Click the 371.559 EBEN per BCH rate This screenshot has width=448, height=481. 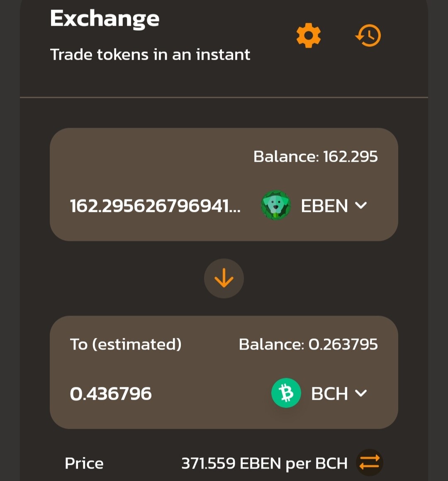pyautogui.click(x=264, y=463)
